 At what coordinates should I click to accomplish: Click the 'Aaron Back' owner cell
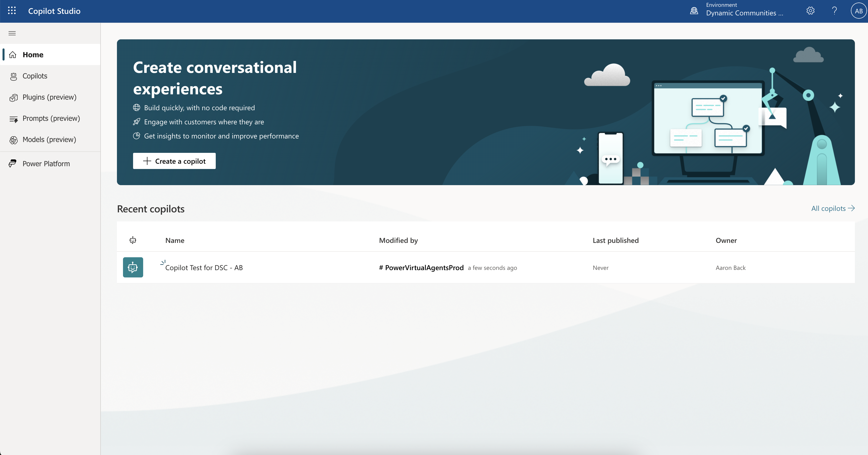coord(731,268)
